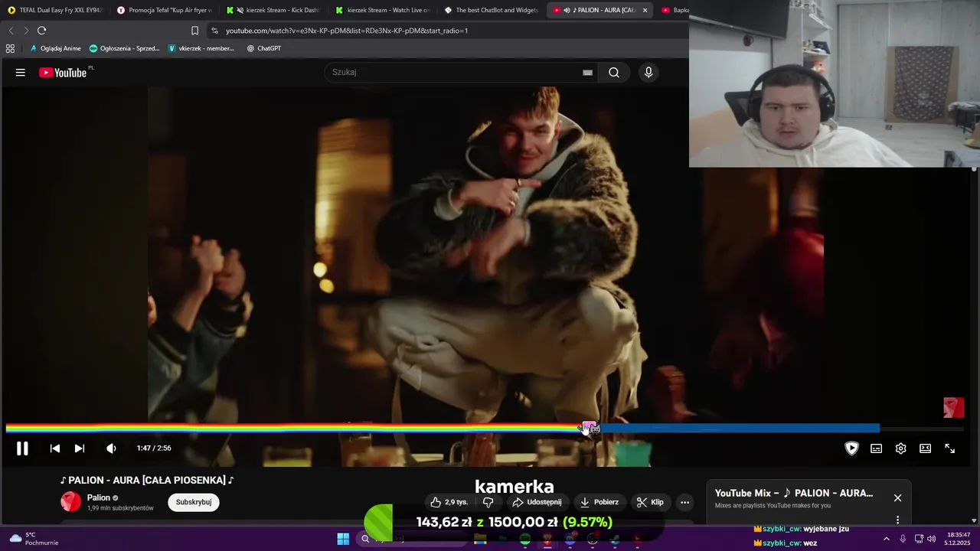Click the Pobierz download button
The width and height of the screenshot is (980, 551).
tap(599, 502)
